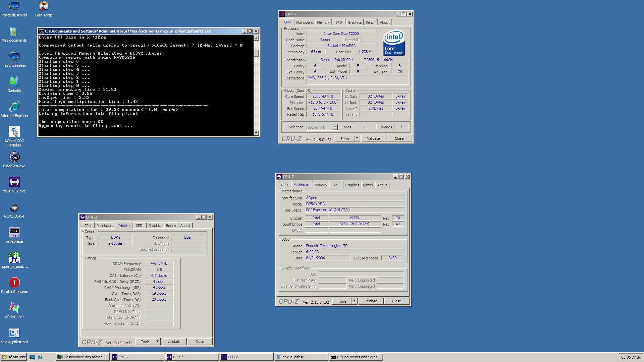
Task: Open wPrime.exe desktop icon
Action: 14,311
